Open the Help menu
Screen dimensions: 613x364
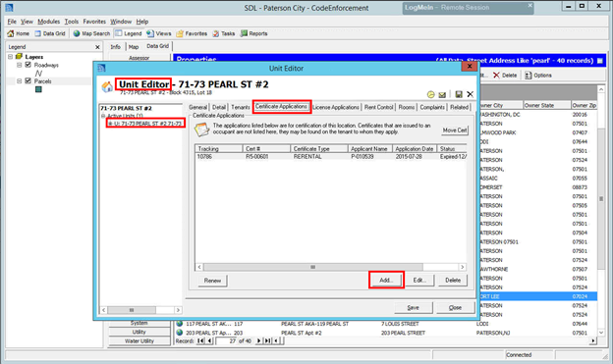(141, 22)
